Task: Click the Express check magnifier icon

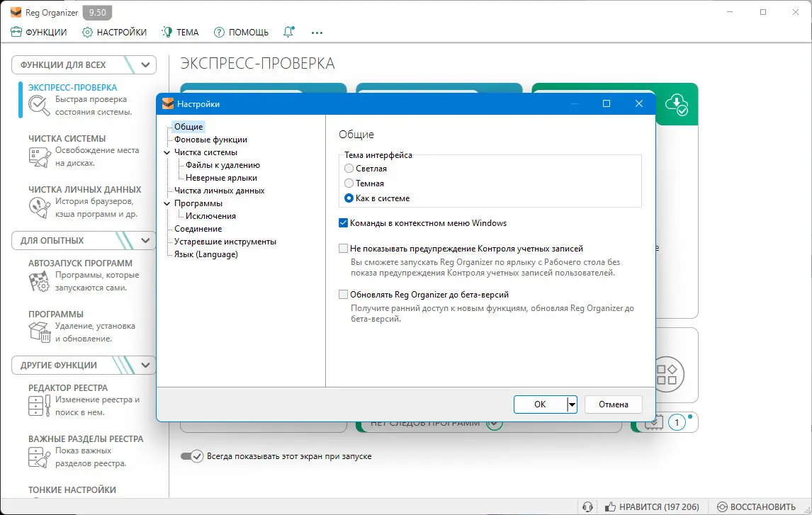Action: [40, 106]
